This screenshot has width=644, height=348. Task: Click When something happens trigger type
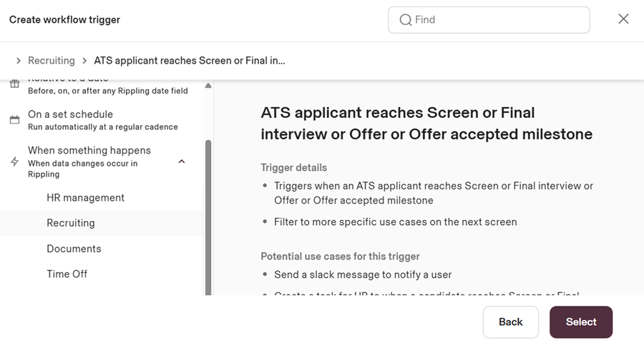(89, 151)
